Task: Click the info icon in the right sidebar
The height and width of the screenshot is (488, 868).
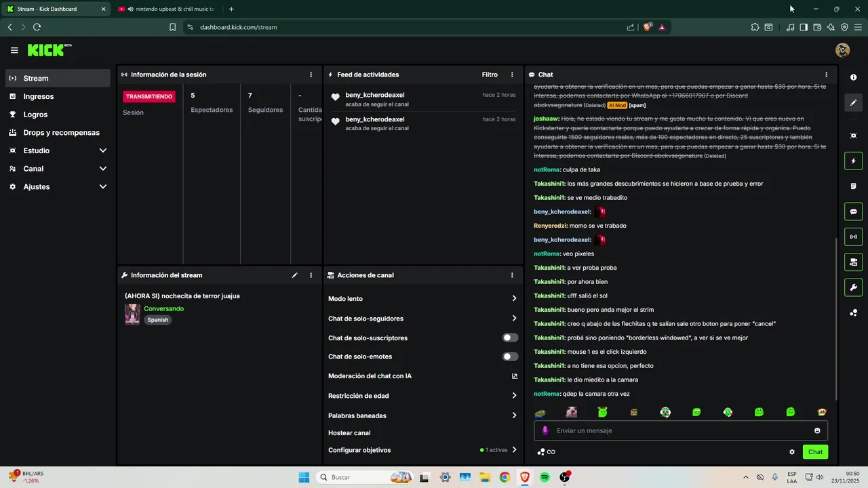Action: (853, 77)
